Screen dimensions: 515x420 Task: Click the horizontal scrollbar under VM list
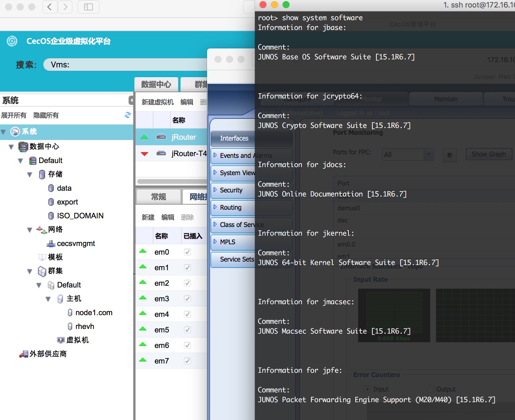point(172,181)
